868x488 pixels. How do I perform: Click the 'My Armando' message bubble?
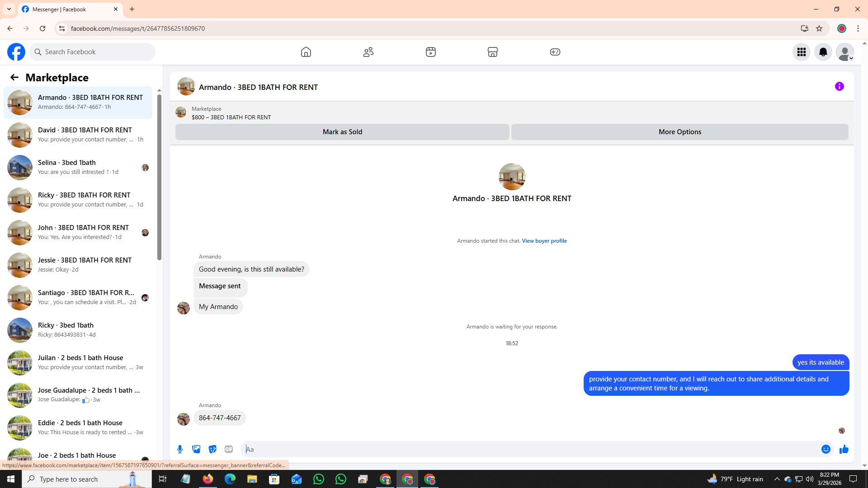pos(218,307)
